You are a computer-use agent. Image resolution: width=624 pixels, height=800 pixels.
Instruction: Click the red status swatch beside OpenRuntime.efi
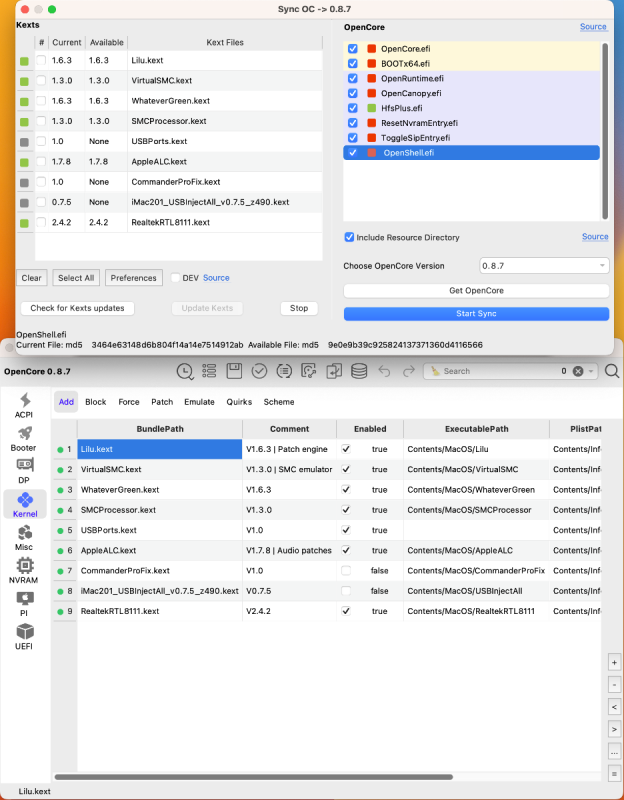[x=372, y=79]
